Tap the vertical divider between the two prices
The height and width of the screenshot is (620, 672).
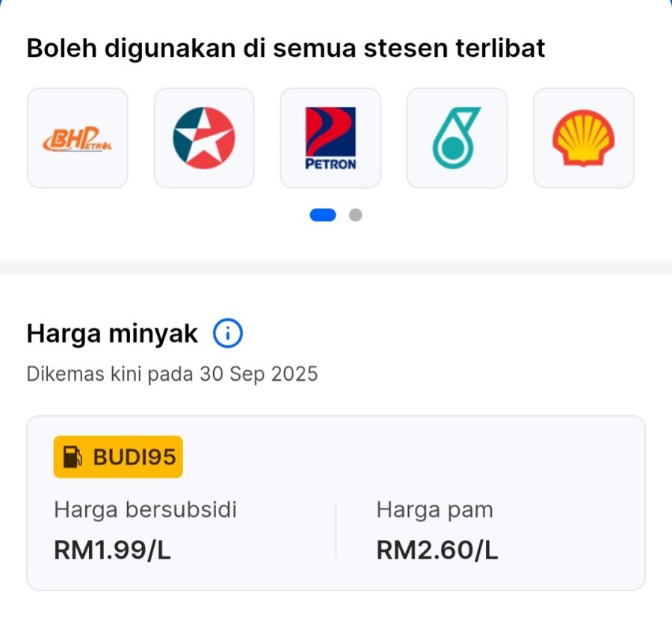336,530
